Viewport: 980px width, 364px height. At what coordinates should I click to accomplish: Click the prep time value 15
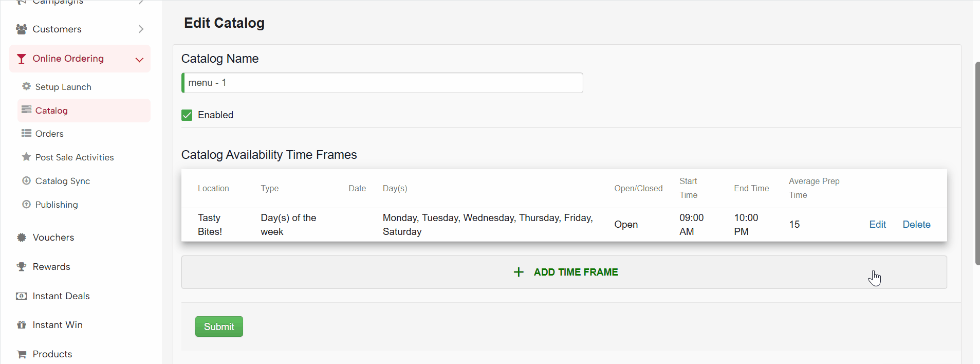[x=794, y=225]
